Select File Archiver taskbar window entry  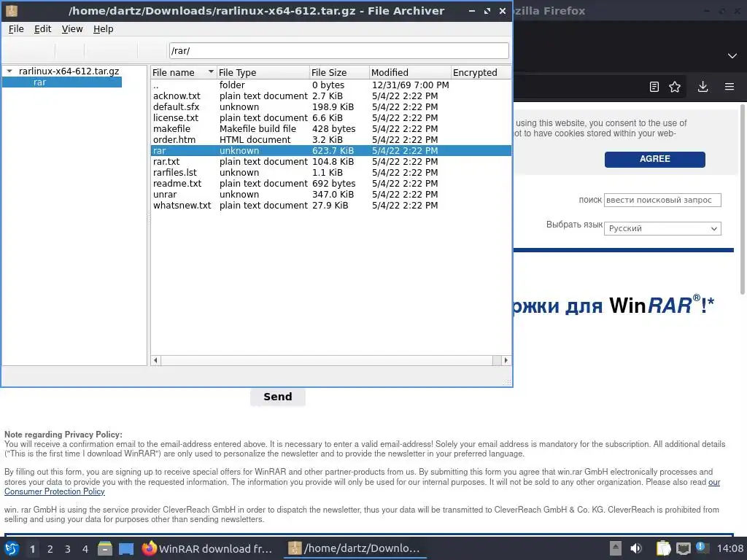click(355, 548)
